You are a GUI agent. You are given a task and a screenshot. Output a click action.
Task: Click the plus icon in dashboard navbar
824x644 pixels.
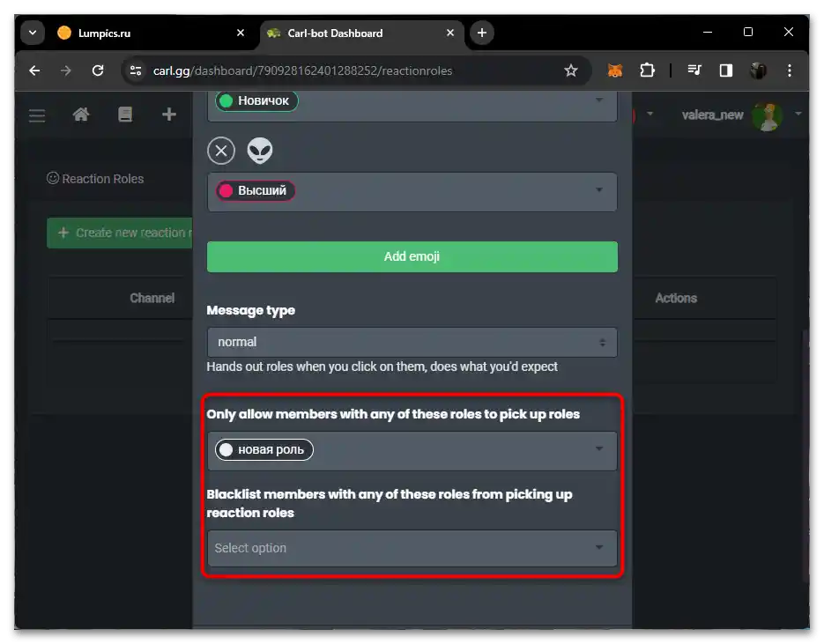point(168,115)
